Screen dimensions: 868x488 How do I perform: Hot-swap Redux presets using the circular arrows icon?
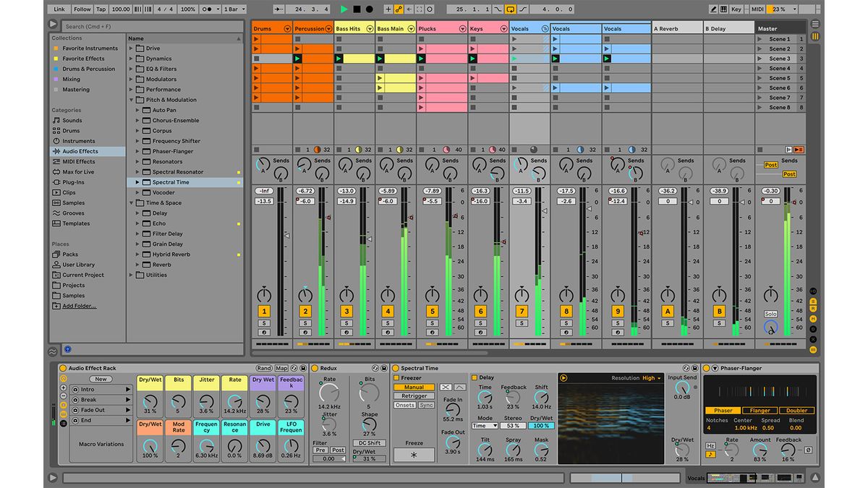pos(375,368)
